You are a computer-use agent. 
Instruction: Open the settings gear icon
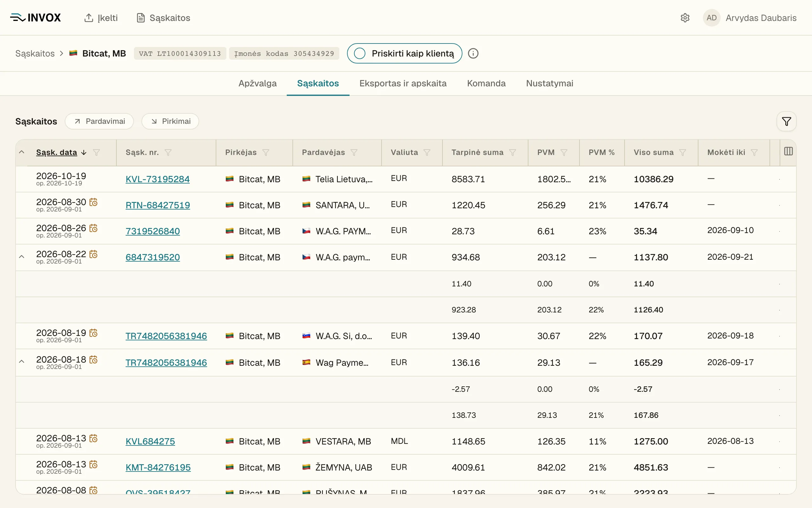tap(685, 18)
